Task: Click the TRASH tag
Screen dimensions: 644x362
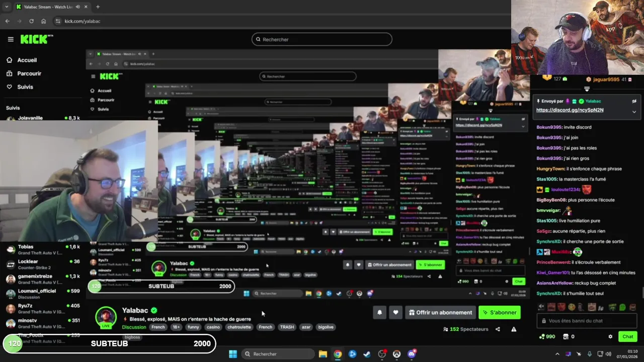Action: point(287,327)
